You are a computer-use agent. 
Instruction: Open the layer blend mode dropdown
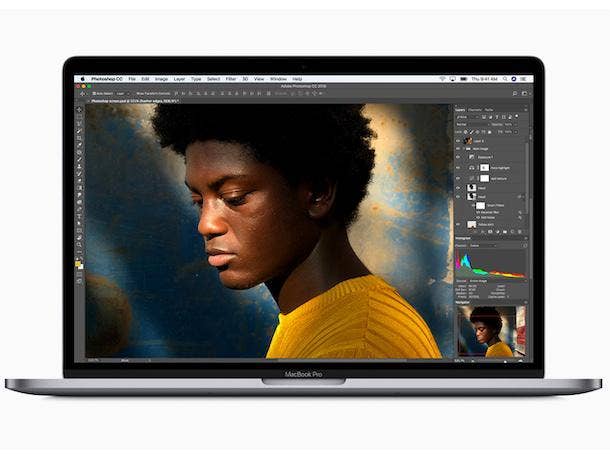[x=473, y=124]
